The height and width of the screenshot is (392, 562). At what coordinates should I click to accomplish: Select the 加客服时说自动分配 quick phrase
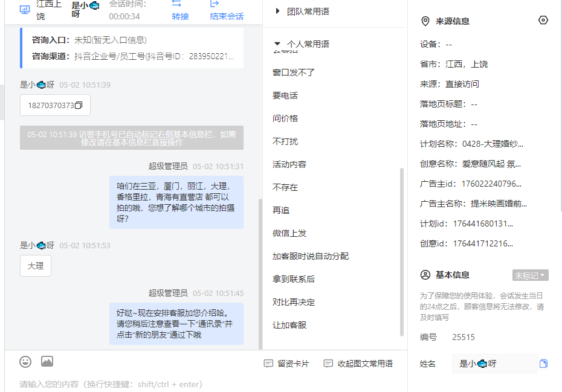311,256
